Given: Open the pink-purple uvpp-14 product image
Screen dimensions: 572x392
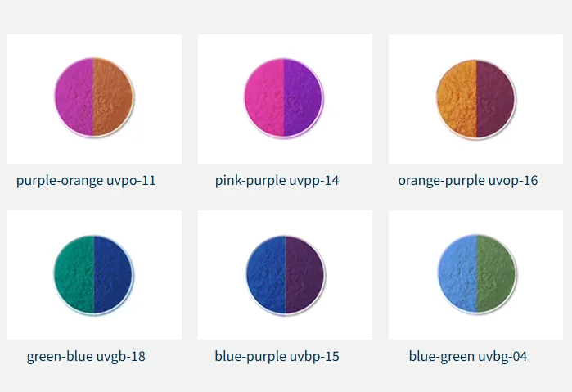Looking at the screenshot, I should [x=286, y=99].
